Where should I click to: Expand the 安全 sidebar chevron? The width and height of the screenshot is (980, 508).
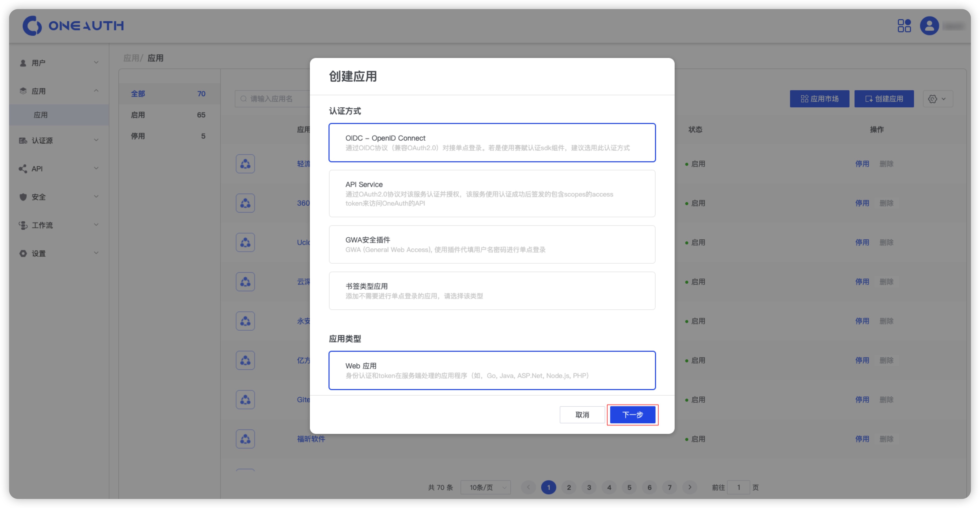tap(96, 196)
